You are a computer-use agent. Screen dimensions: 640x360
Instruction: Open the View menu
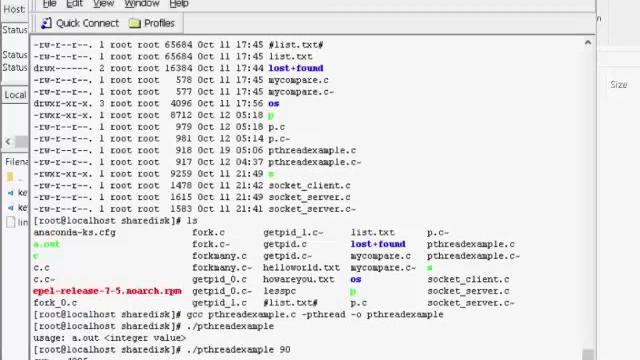(103, 4)
